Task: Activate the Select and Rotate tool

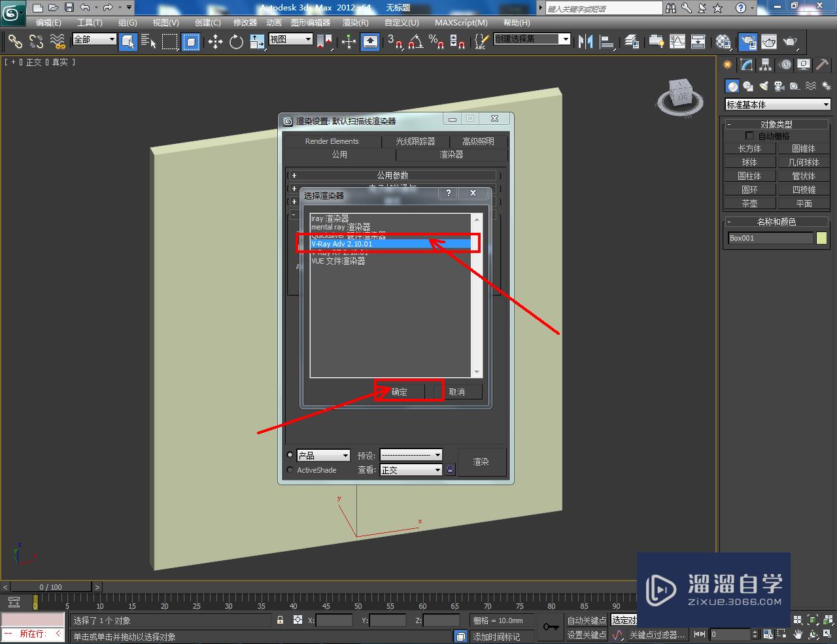Action: [x=236, y=42]
